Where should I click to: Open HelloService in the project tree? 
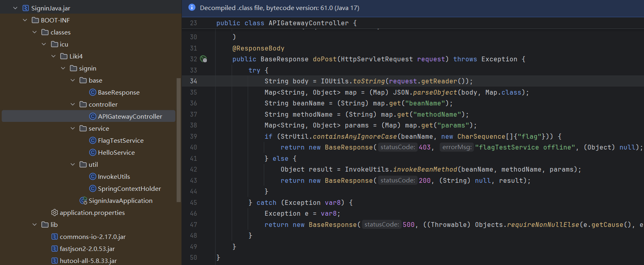tap(116, 152)
